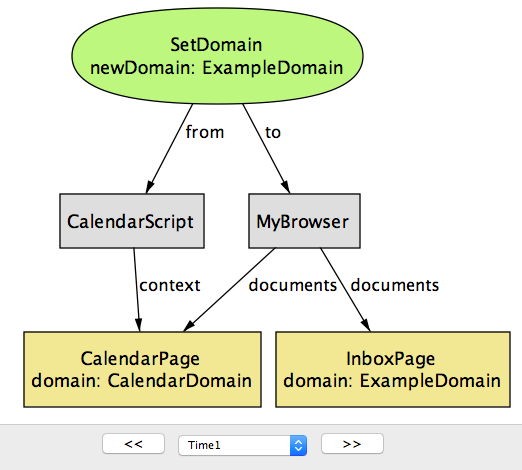Click the left 'documents' edge label

click(293, 285)
